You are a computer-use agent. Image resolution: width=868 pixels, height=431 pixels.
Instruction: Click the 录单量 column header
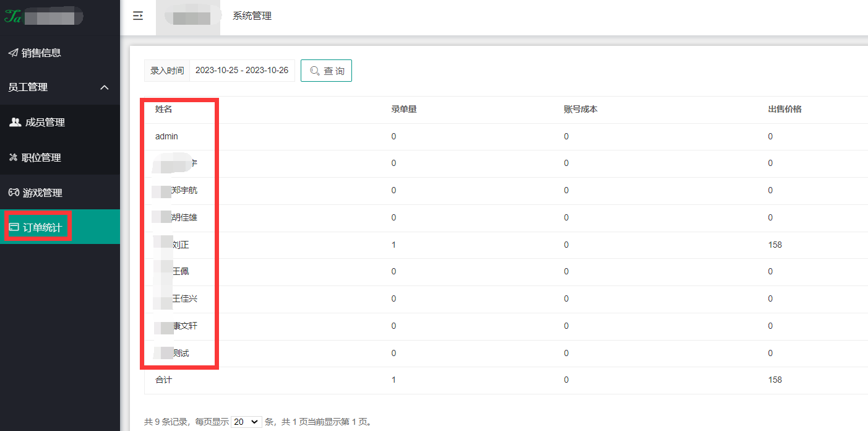coord(404,109)
